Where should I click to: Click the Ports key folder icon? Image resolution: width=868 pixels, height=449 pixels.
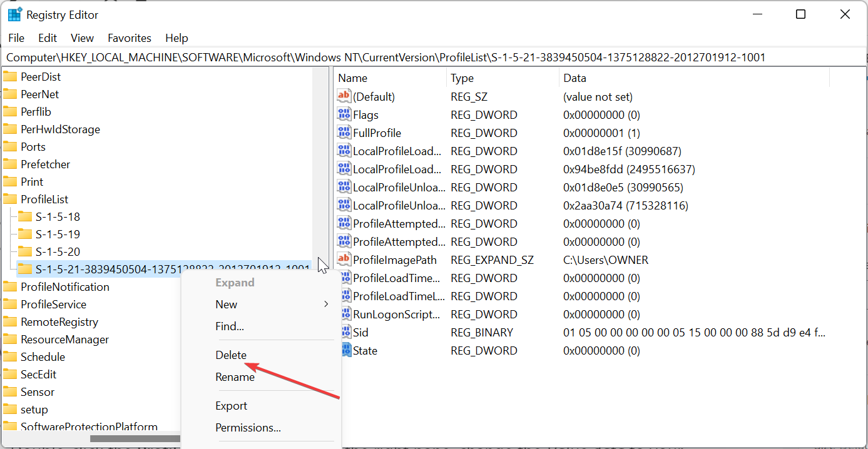(10, 147)
